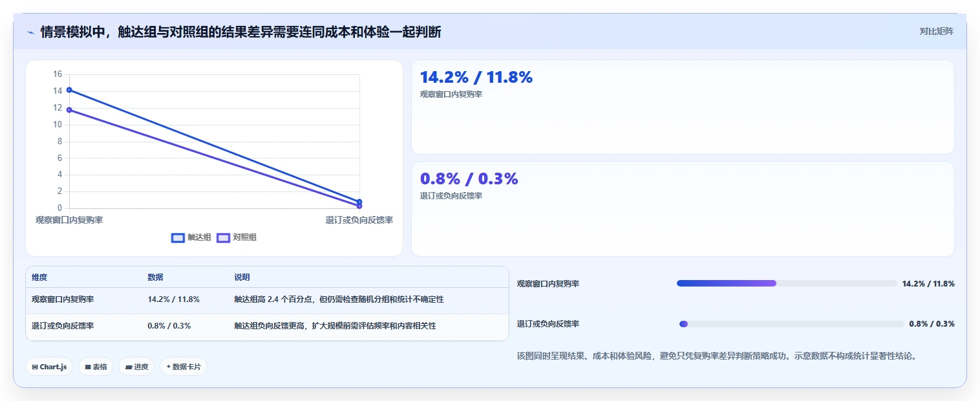
Task: Toggle the 对照组 legend swatch
Action: point(223,237)
